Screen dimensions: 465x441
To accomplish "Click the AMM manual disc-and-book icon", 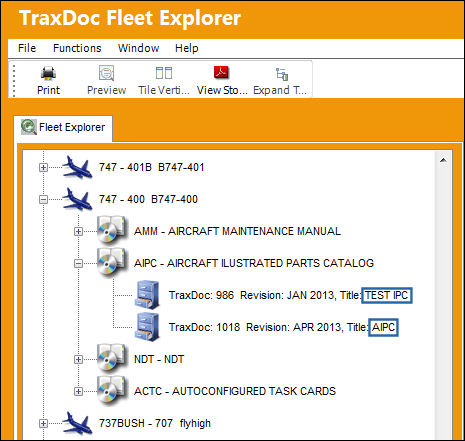I will (x=112, y=230).
